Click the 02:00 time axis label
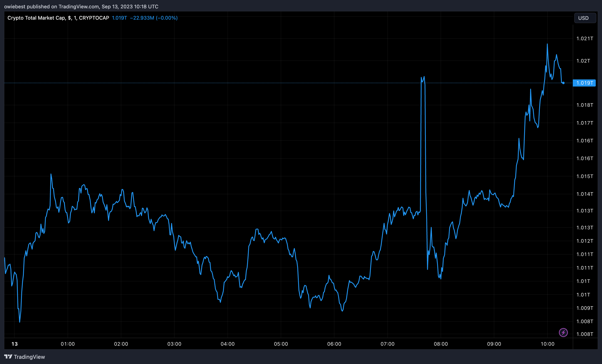 pyautogui.click(x=121, y=344)
